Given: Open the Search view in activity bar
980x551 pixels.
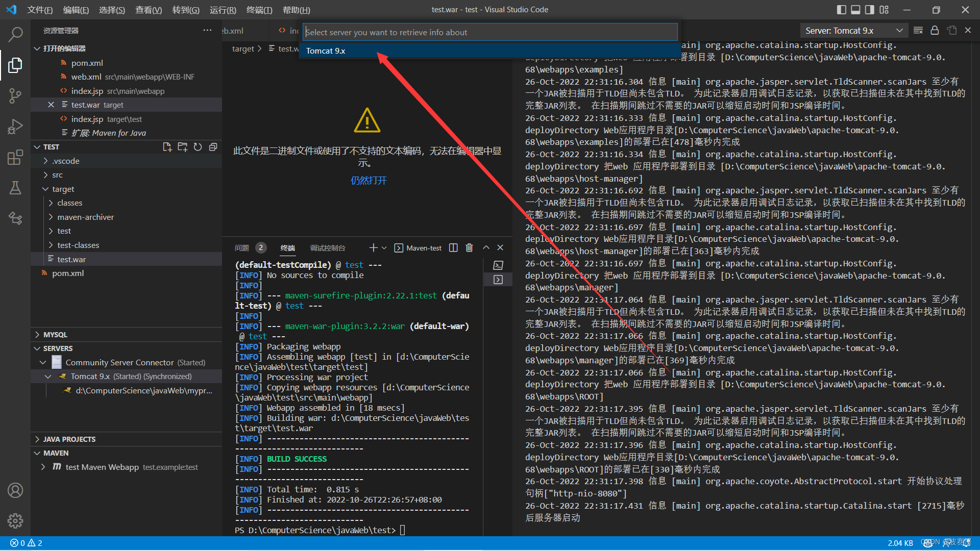Looking at the screenshot, I should tap(15, 34).
